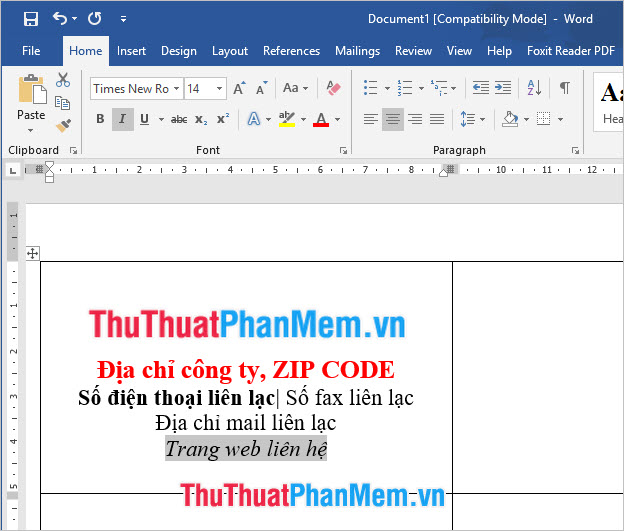Decrease paragraph indent
Viewport: 624px width, 531px height.
tap(481, 88)
